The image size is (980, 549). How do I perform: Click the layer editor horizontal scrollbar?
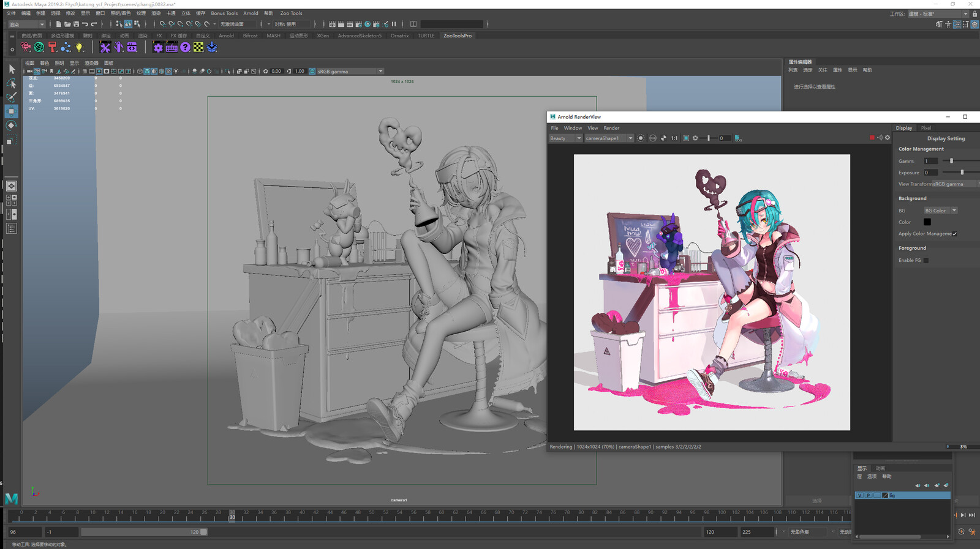coord(889,537)
